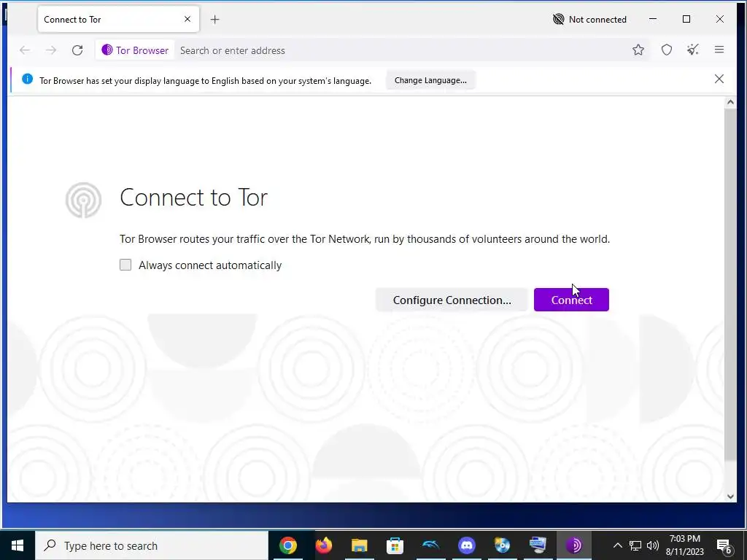Open the Windows Start menu
The image size is (747, 560).
click(x=18, y=545)
